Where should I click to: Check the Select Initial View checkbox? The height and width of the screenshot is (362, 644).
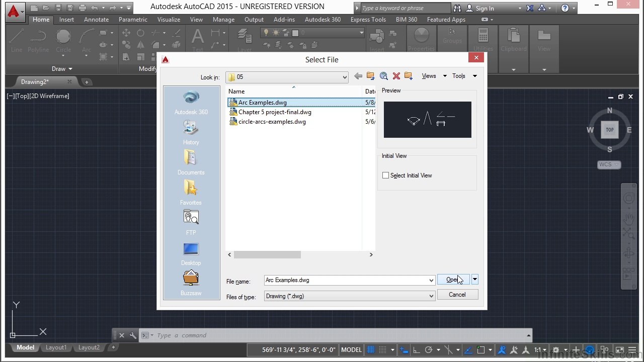click(386, 175)
